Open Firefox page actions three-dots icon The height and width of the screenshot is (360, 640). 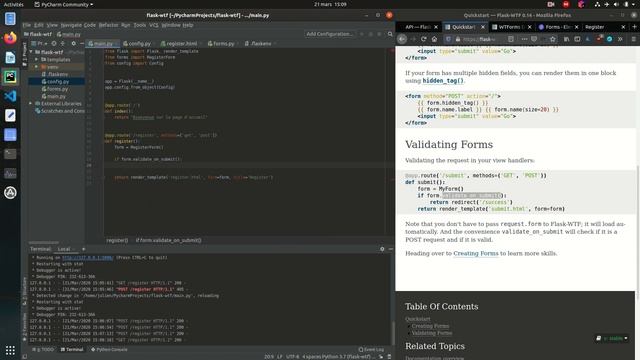[x=524, y=39]
